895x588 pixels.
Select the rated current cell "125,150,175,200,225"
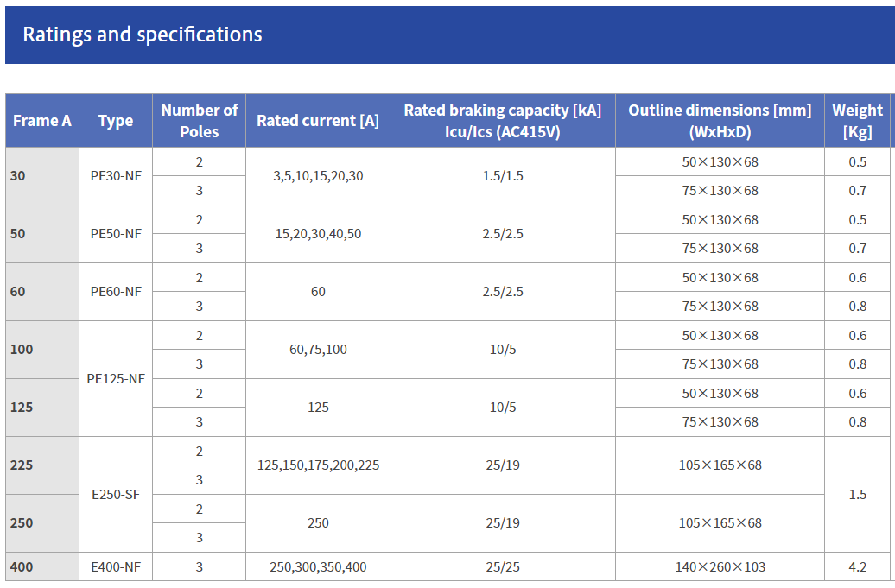point(318,465)
